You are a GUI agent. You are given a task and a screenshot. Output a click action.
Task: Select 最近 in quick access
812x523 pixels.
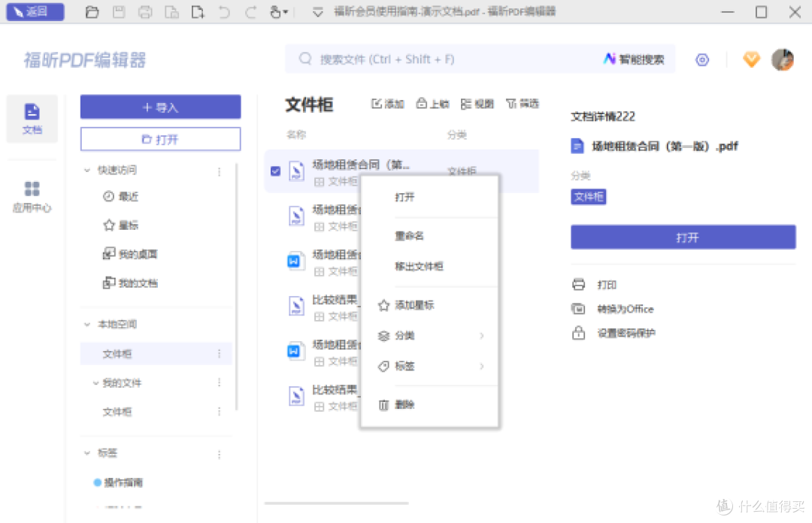point(120,196)
